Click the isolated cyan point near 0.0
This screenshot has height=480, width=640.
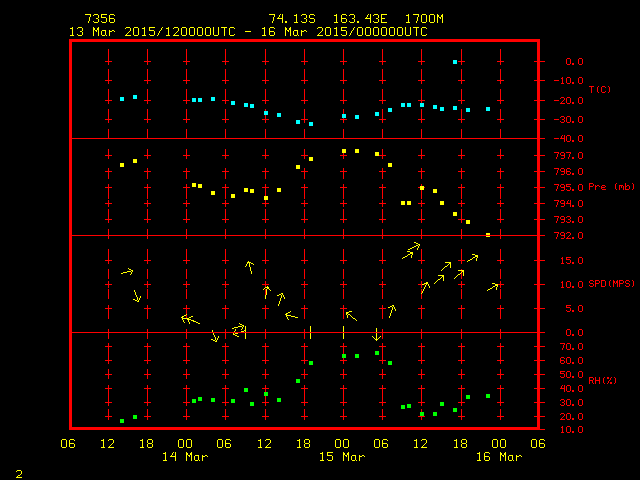pos(455,62)
